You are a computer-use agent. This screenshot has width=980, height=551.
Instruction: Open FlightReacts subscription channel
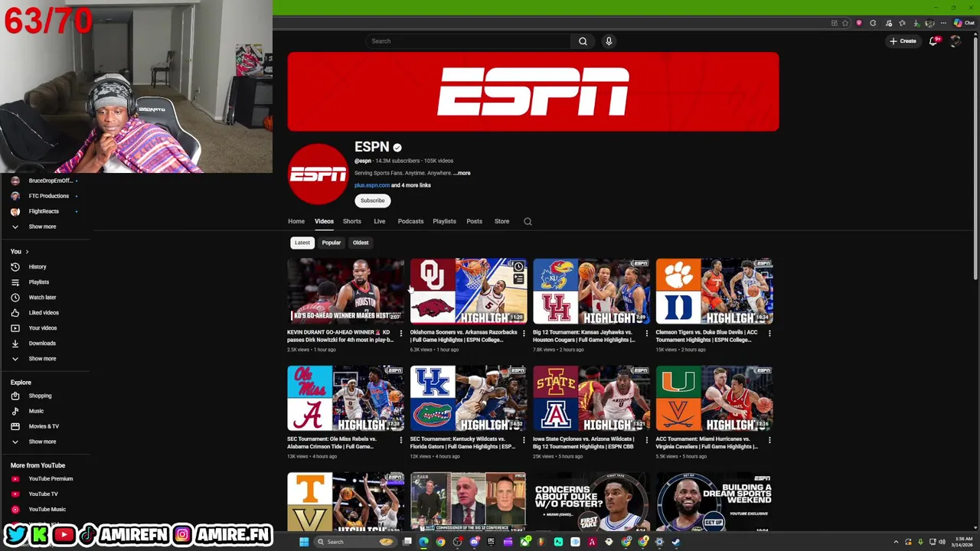tap(46, 211)
